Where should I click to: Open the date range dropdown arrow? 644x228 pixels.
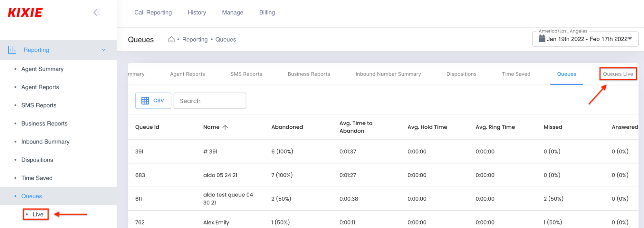click(630, 39)
